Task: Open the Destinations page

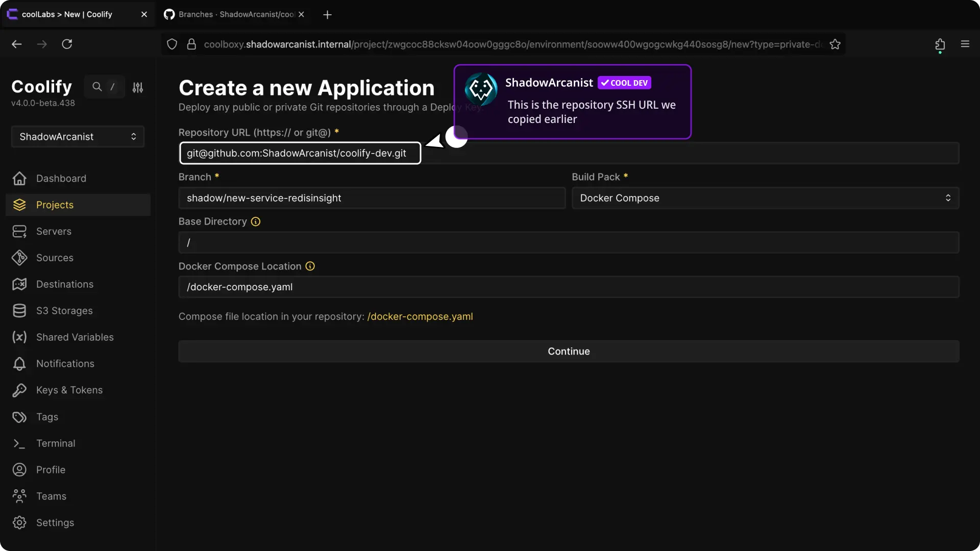Action: [64, 284]
